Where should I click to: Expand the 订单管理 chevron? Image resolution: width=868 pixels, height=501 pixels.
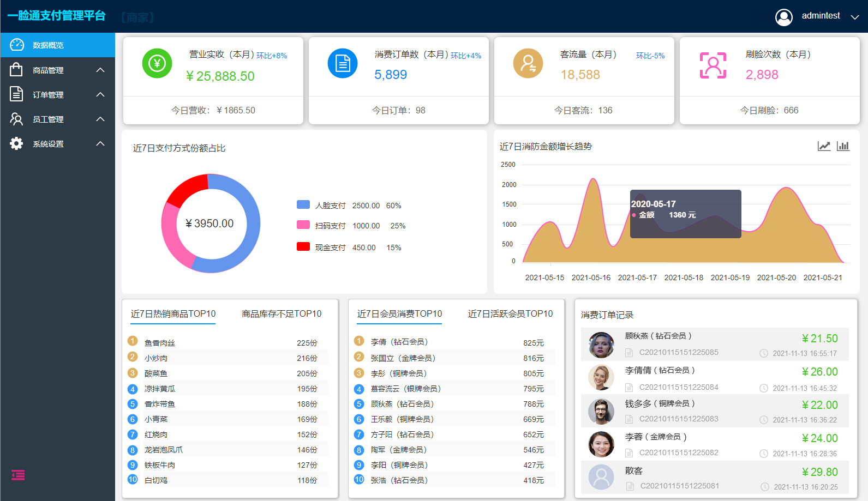coord(100,94)
